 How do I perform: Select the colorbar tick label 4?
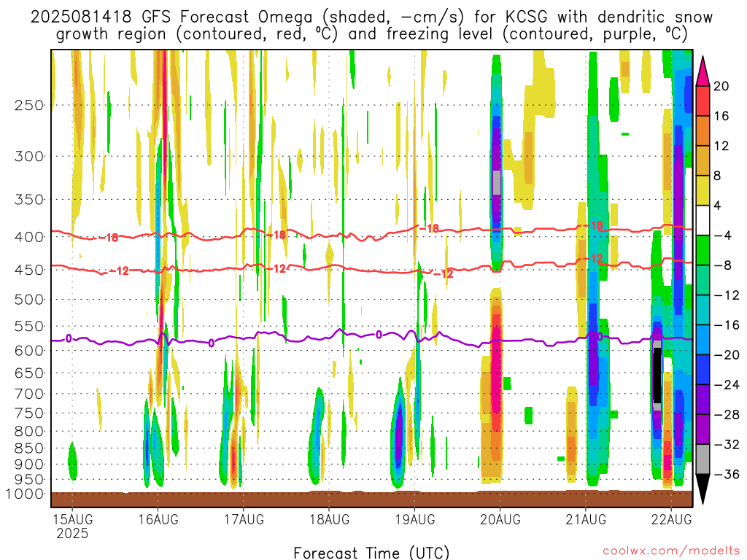(718, 206)
